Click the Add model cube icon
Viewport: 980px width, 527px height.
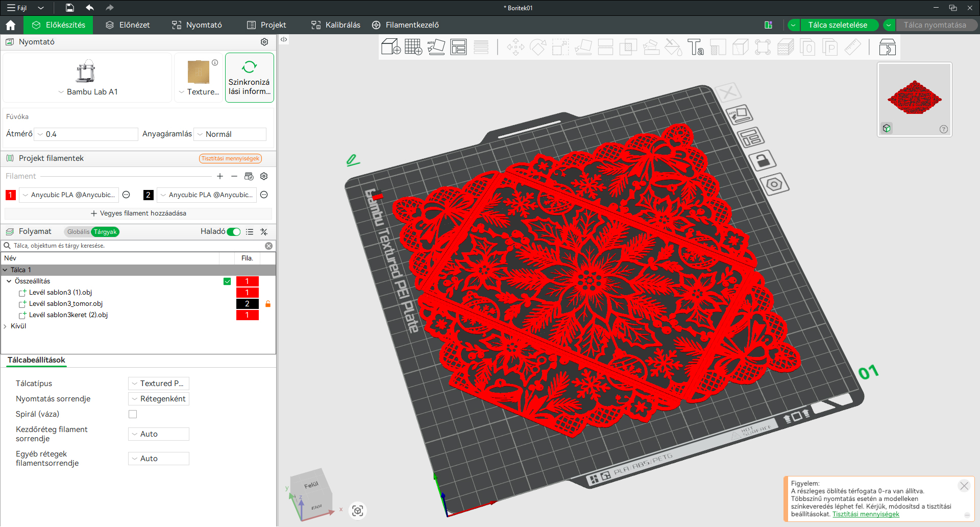391,47
